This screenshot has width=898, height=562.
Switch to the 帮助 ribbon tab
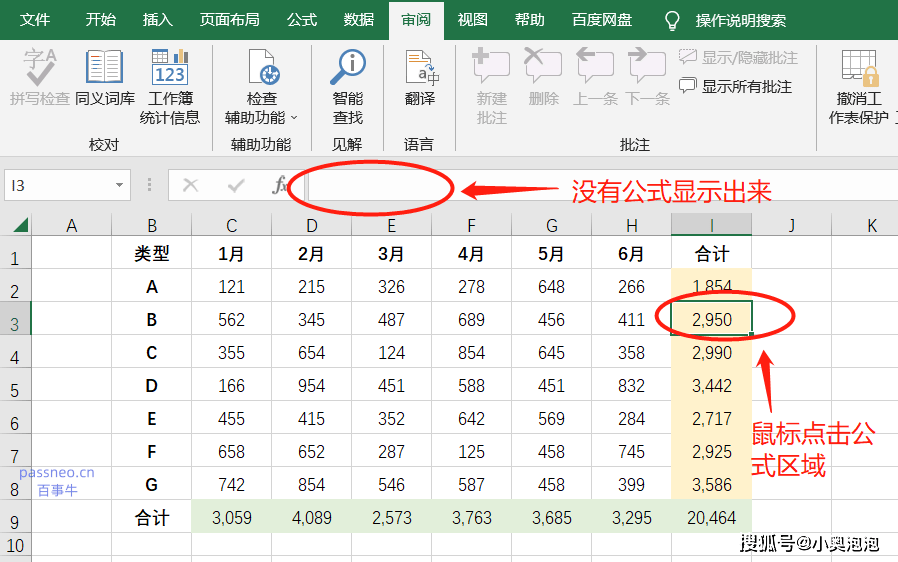pos(530,20)
